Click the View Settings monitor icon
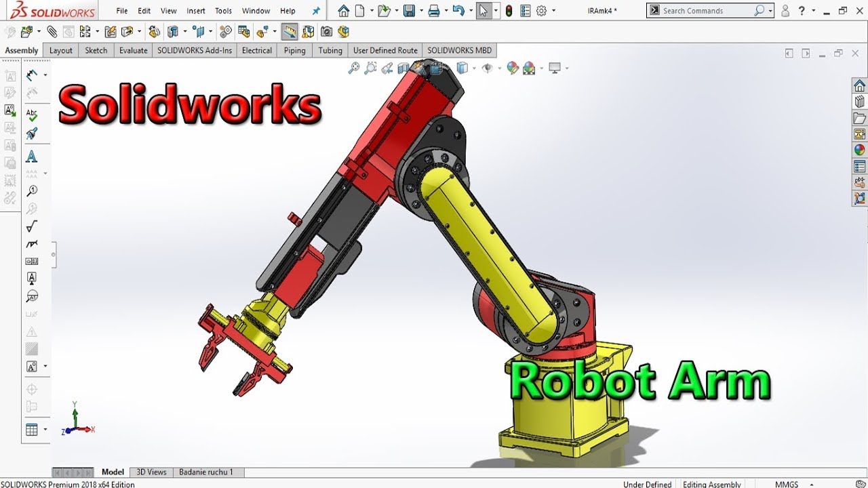 click(555, 68)
